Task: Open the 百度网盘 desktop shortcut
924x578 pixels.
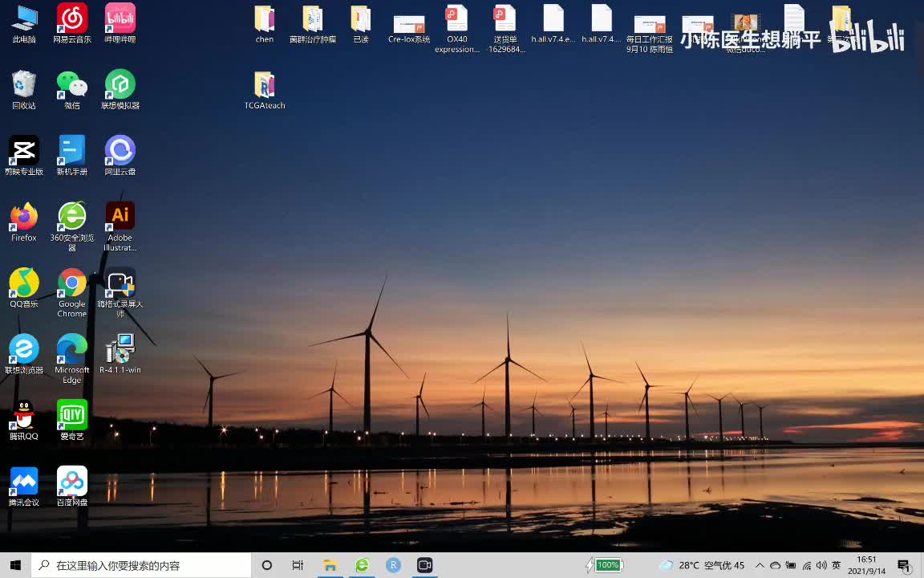Action: point(72,482)
